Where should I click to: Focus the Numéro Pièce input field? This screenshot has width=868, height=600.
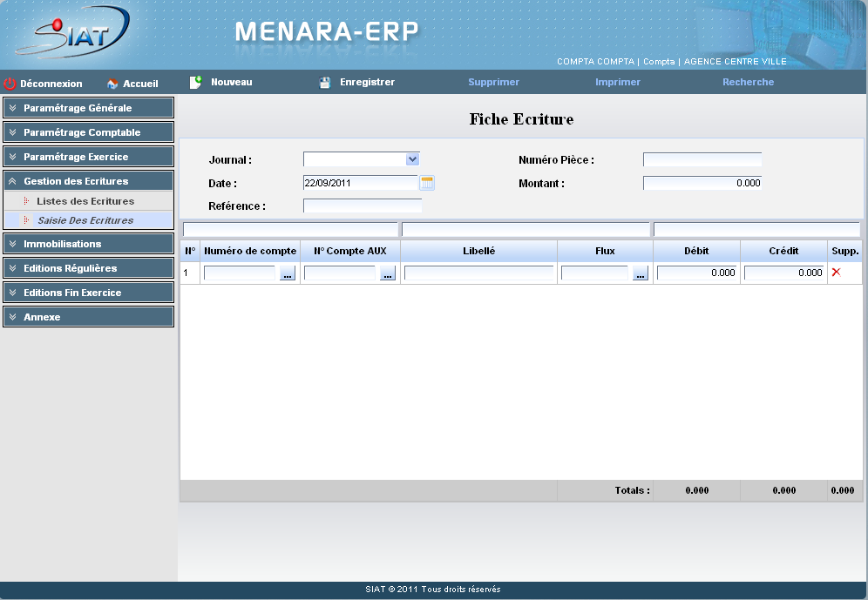[x=702, y=159]
